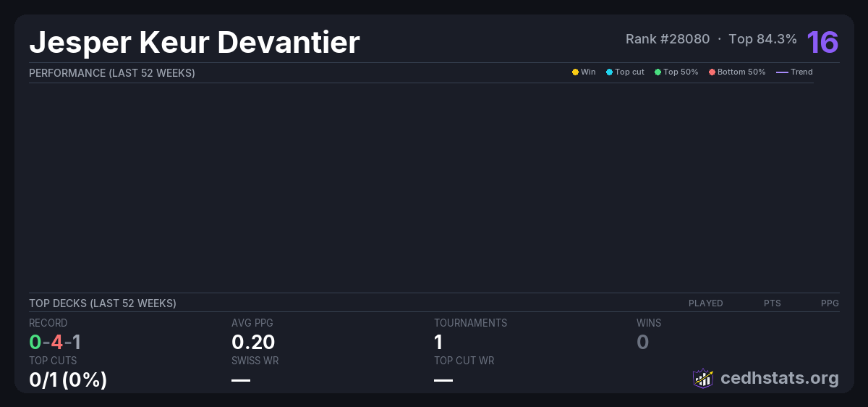Click the red Bottom 50% legend dot
Screen dimensions: 868x407
pyautogui.click(x=712, y=72)
